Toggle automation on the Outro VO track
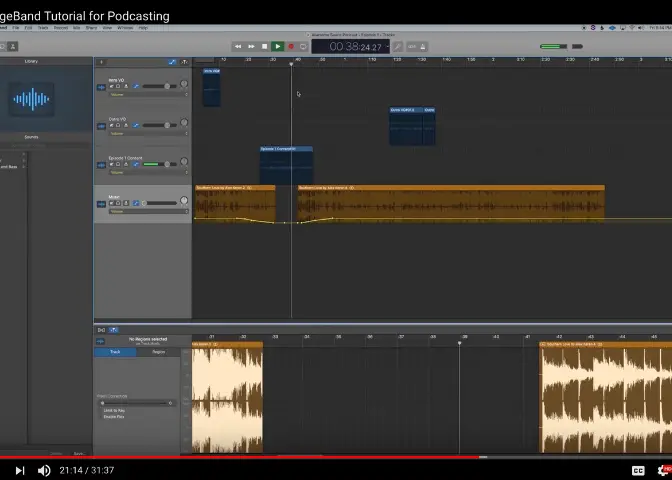The height and width of the screenshot is (480, 672). pyautogui.click(x=136, y=126)
